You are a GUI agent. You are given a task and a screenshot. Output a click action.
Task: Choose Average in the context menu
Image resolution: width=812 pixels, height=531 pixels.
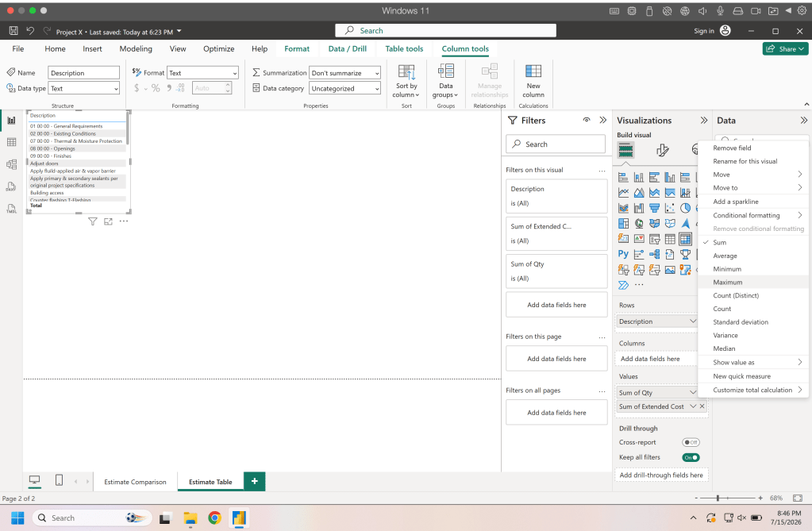pos(753,256)
